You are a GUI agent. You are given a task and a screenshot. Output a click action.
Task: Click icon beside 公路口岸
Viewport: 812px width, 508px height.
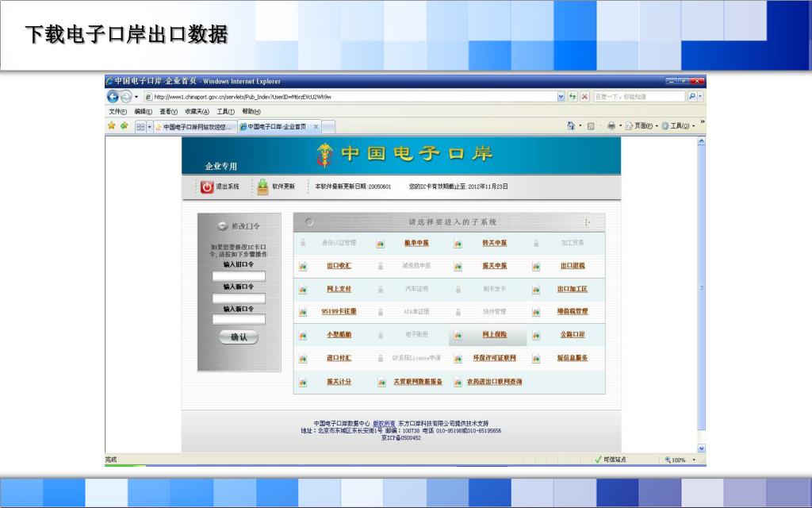point(536,336)
